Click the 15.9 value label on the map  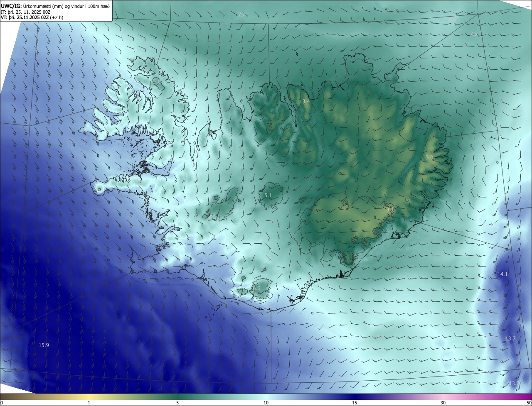coord(44,345)
